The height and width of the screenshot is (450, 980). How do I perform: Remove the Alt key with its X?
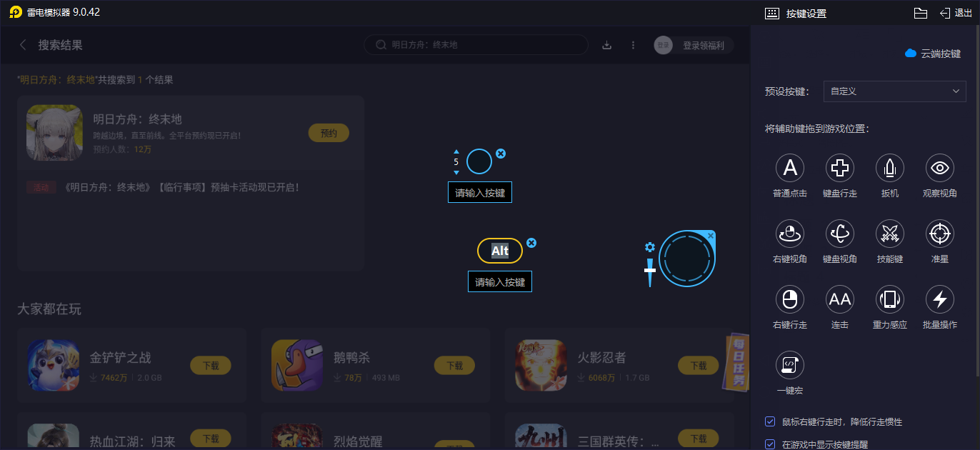(531, 243)
